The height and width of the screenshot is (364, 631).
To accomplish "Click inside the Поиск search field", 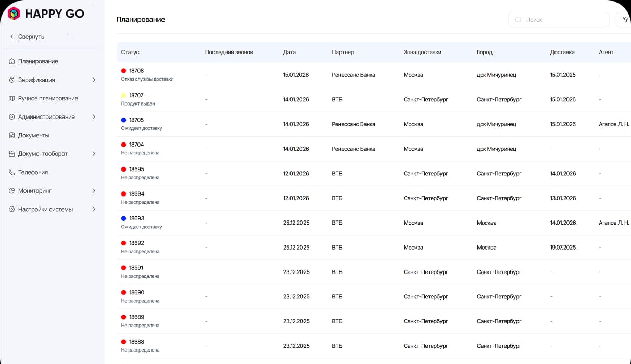I will tap(557, 19).
